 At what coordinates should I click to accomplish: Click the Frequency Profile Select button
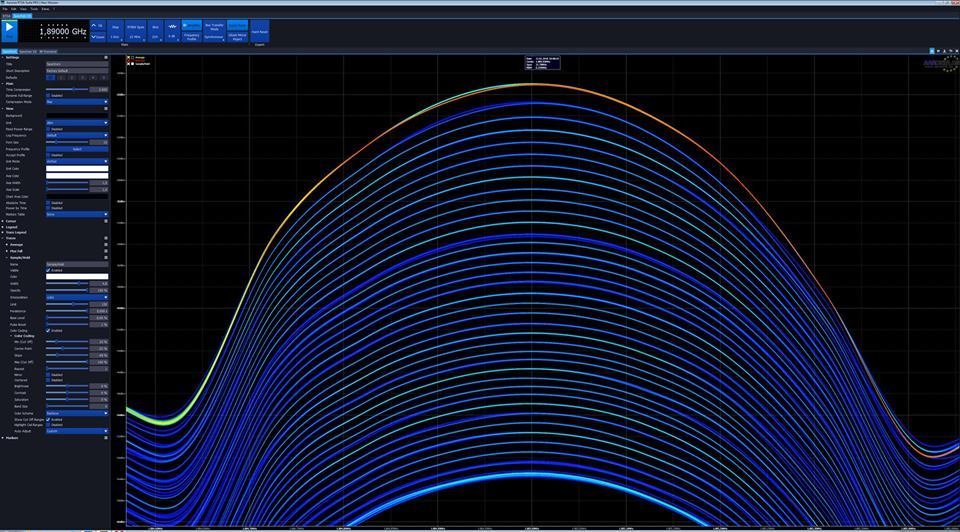pyautogui.click(x=77, y=149)
